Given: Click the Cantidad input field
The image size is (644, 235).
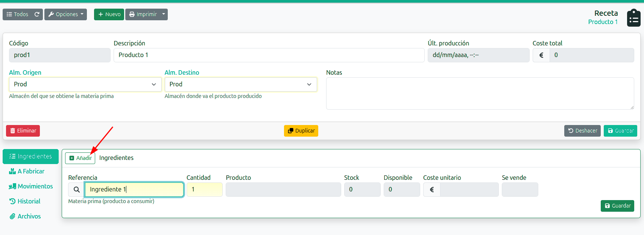Looking at the screenshot, I should (205, 190).
